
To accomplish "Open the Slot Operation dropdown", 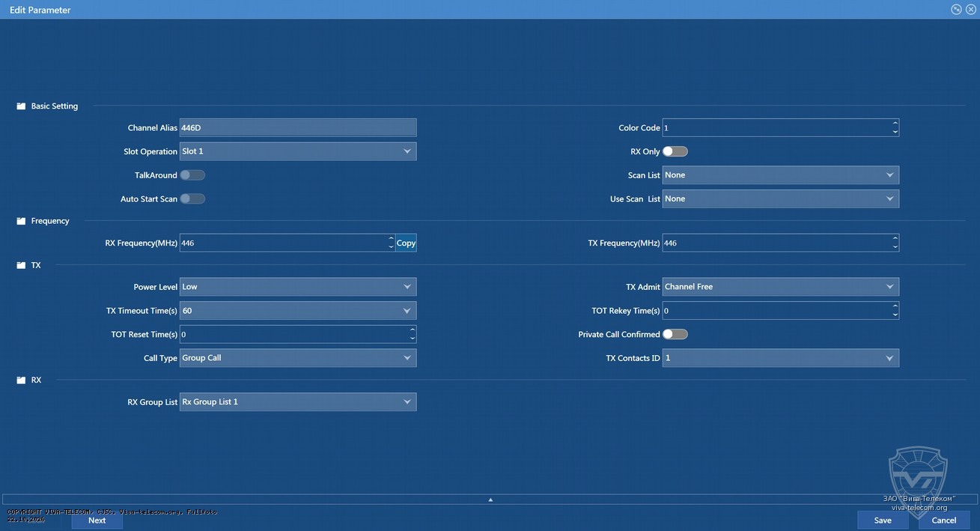I will tap(298, 151).
